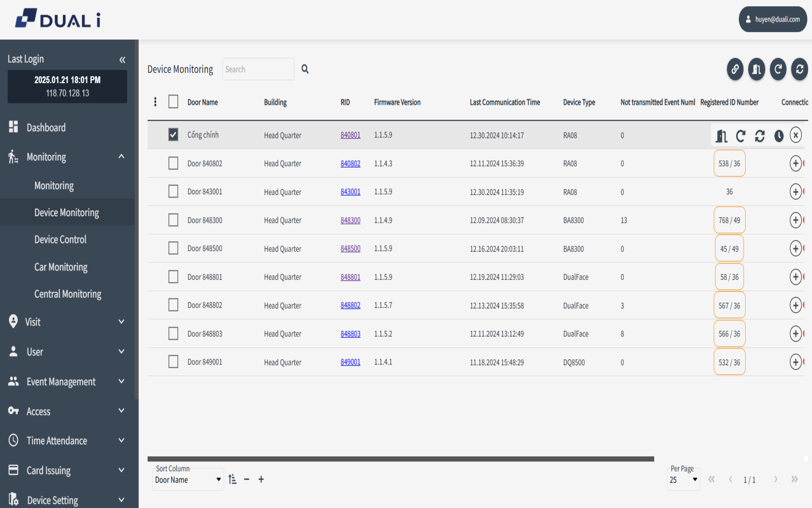Click the plus icon for Door 848500
The width and height of the screenshot is (812, 508).
[x=796, y=249]
